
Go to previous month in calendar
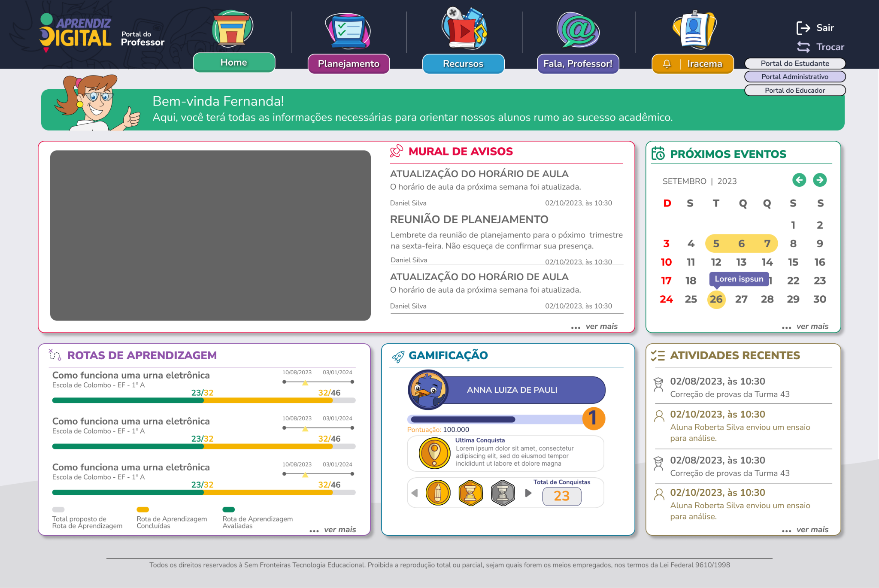[x=799, y=180]
